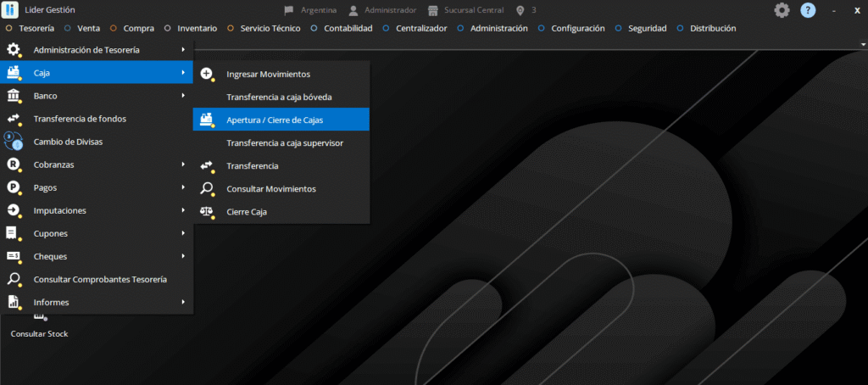Viewport: 868px width, 385px height.
Task: Expand the Administración de Tesorería submenu arrow
Action: point(183,50)
